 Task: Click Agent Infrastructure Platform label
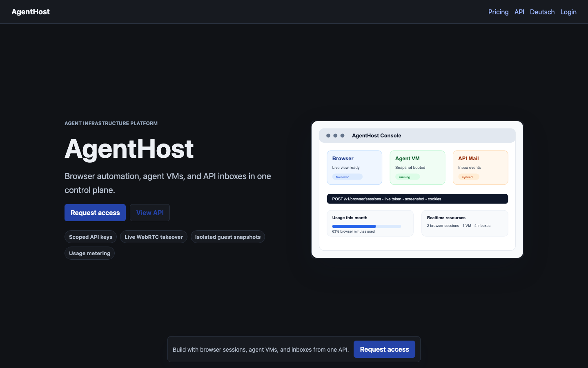(111, 123)
